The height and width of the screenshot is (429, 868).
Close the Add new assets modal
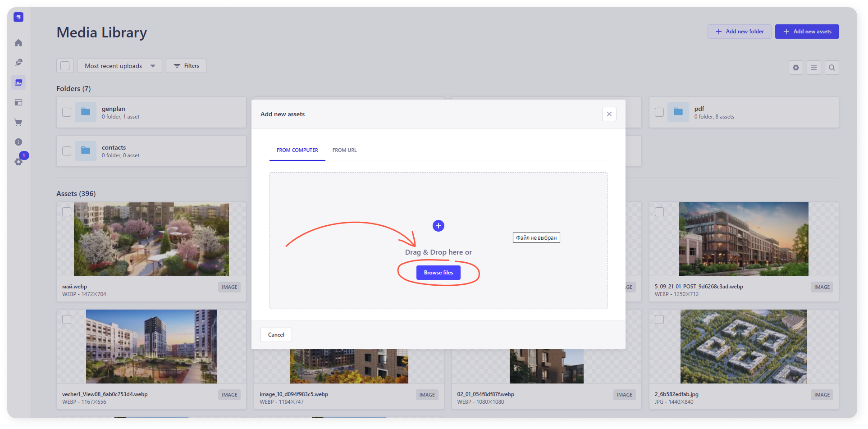click(x=609, y=114)
